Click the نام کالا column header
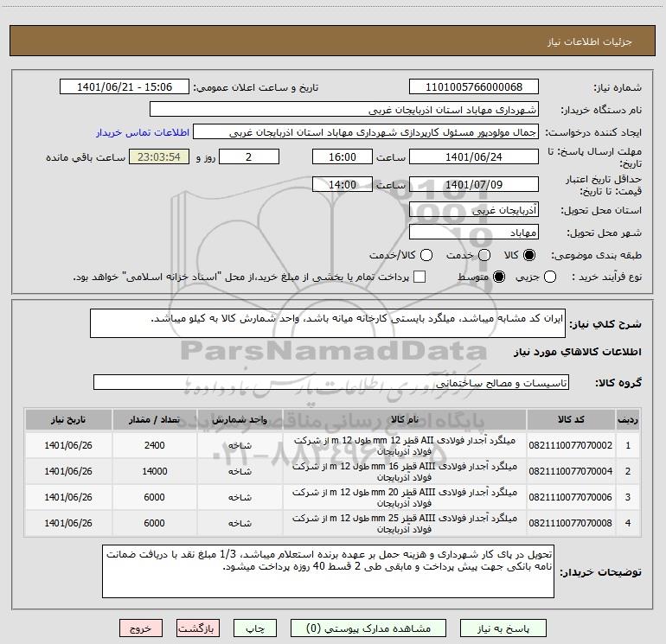The image size is (666, 644). pos(405,419)
